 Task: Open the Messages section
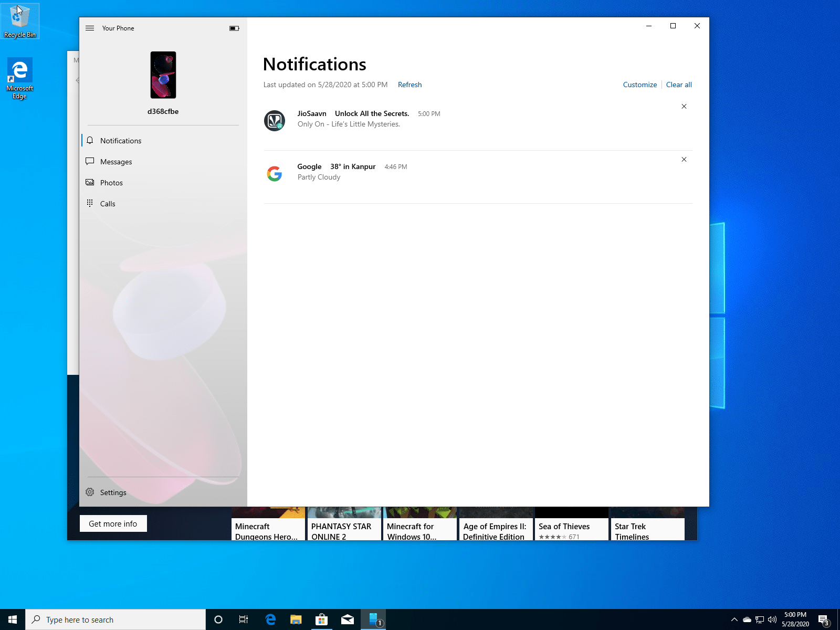(115, 162)
